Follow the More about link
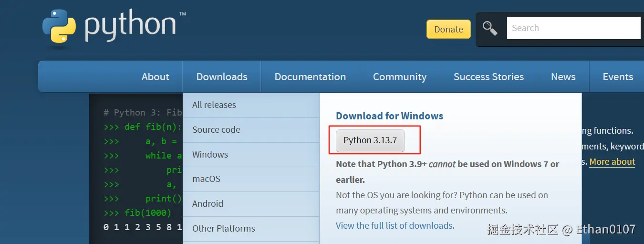This screenshot has height=244, width=644. click(x=612, y=162)
